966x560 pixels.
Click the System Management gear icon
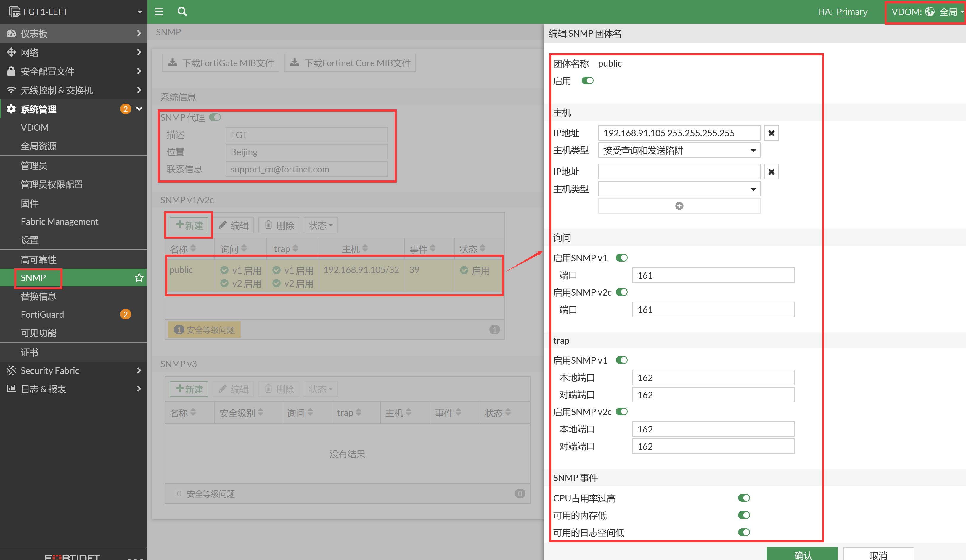coord(11,109)
